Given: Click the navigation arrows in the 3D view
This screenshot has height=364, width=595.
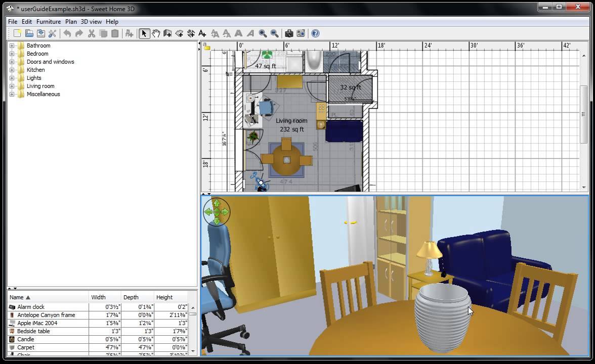Looking at the screenshot, I should tap(217, 212).
